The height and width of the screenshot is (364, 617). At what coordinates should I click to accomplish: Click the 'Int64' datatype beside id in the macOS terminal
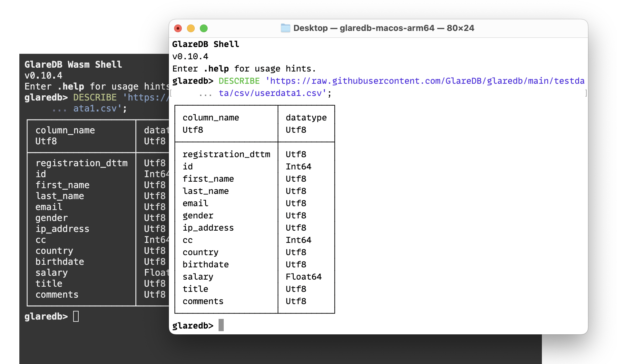pos(299,167)
